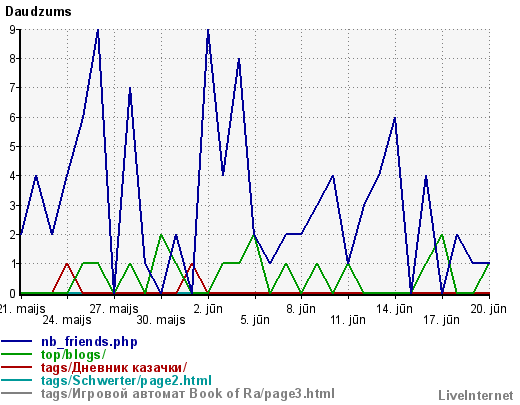Viewport: 520px width, 405px height.
Task: Click the blue line peak on 2. jūn
Action: click(x=208, y=31)
